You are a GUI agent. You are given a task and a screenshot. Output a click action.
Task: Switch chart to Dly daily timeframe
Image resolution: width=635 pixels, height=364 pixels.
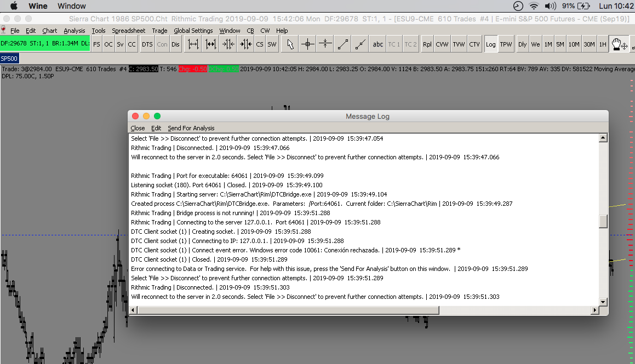(x=523, y=44)
